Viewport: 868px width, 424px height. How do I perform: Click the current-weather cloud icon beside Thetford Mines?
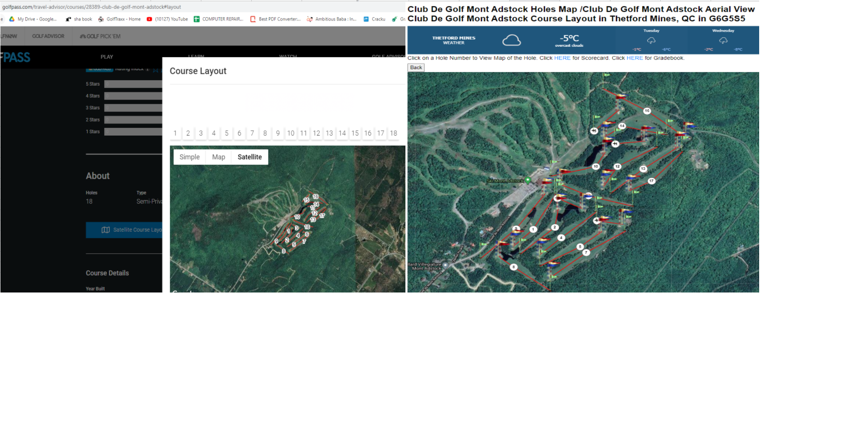coord(512,40)
